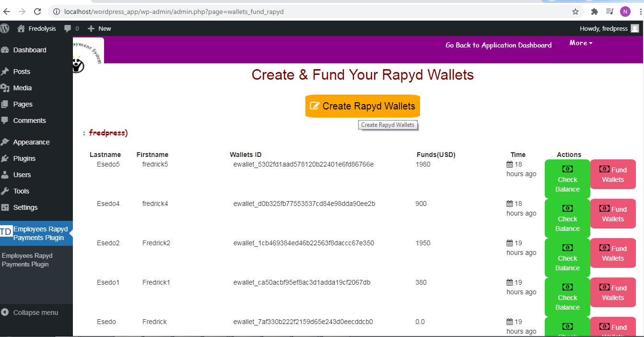Check Balance for Esedo1 wallet

(x=567, y=297)
